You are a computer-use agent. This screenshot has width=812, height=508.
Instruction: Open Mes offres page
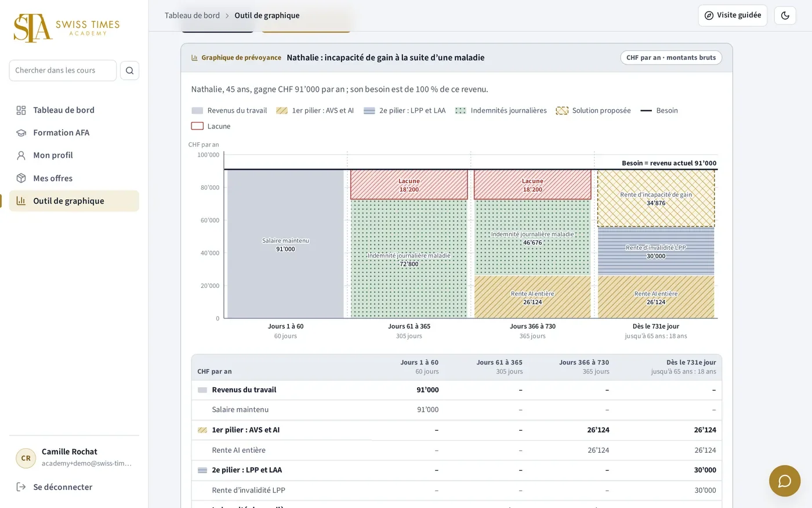click(74, 178)
